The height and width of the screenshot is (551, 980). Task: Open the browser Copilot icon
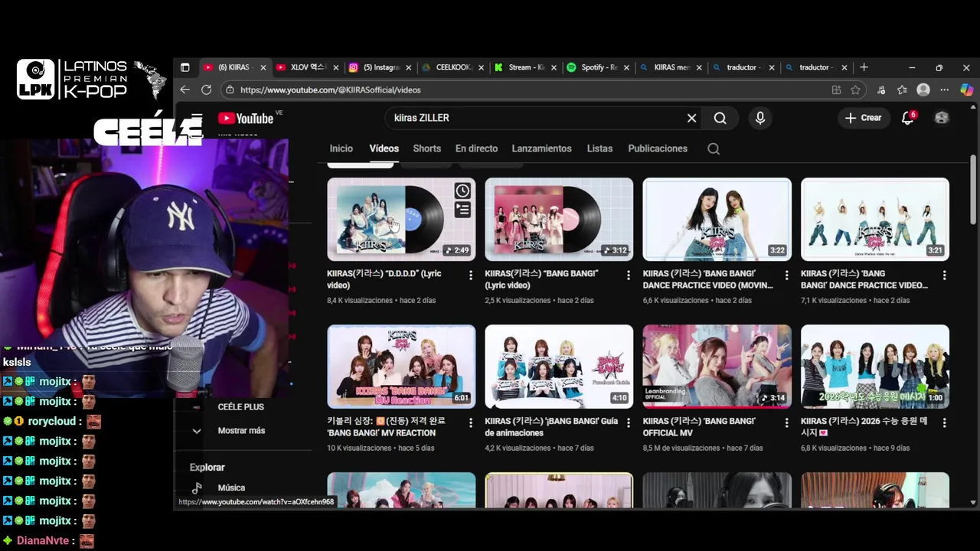(966, 90)
